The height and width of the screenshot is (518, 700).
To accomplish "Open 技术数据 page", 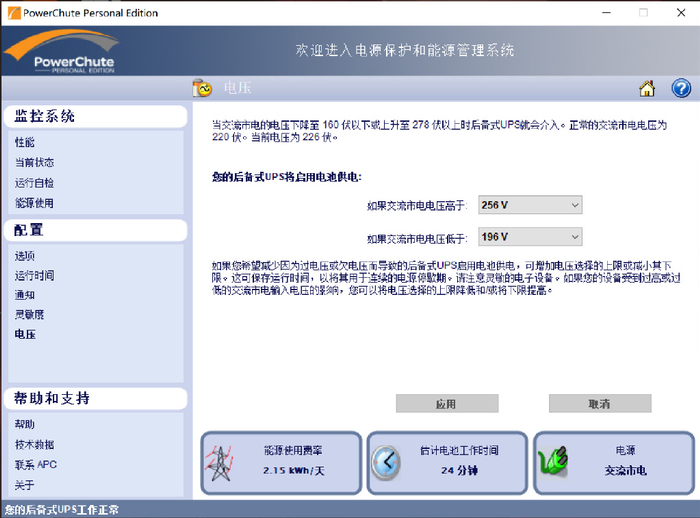I will (34, 444).
